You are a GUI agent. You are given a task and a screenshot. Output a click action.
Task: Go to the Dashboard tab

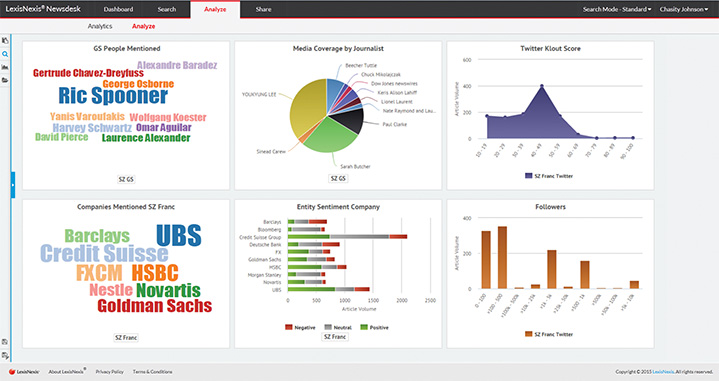[118, 9]
